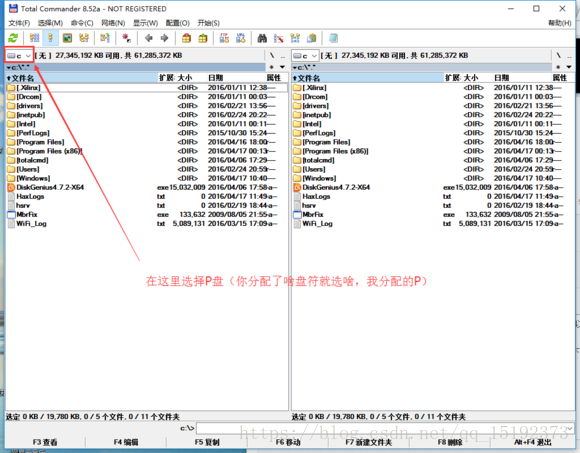
Task: Open the 网络(N) menu
Action: pos(113,23)
